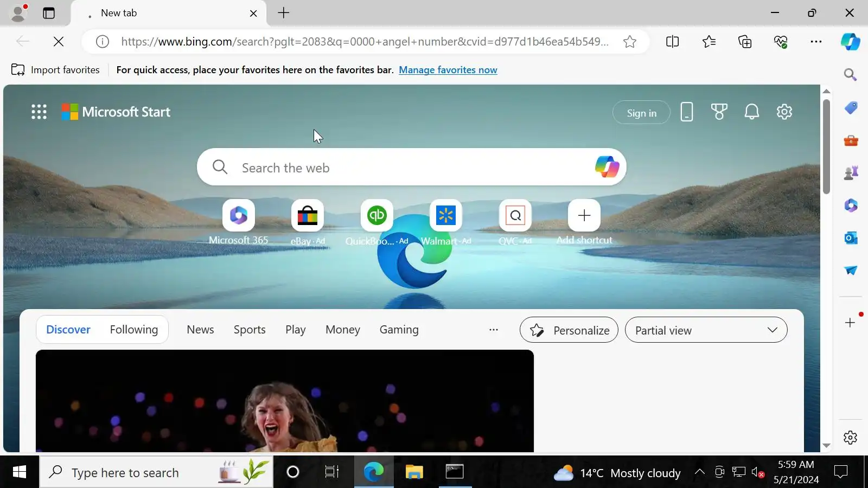
Task: Open the Gaming feed tab
Action: point(399,330)
